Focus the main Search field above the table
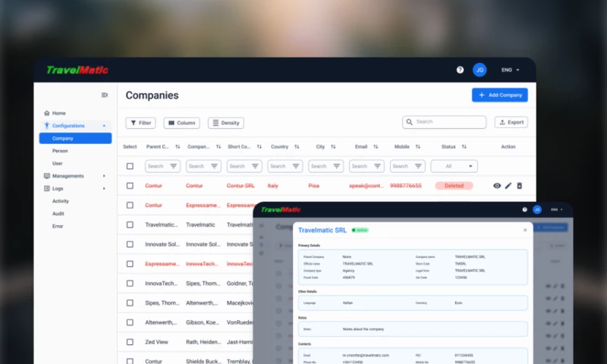Viewport: 607px width, 364px height. tap(444, 122)
